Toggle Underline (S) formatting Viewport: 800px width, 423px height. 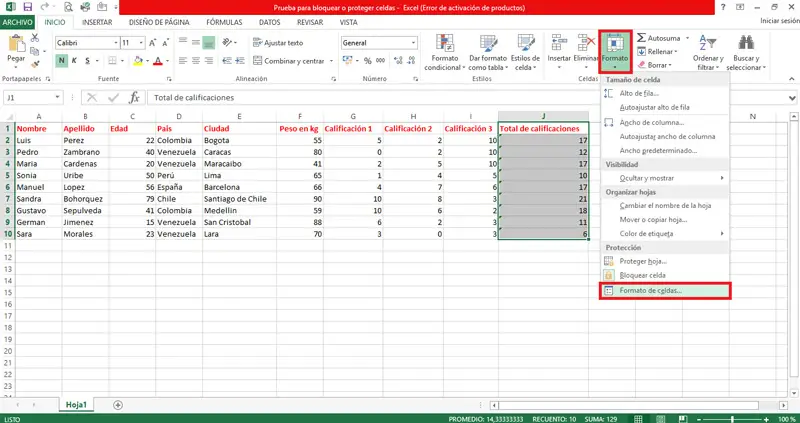click(87, 61)
